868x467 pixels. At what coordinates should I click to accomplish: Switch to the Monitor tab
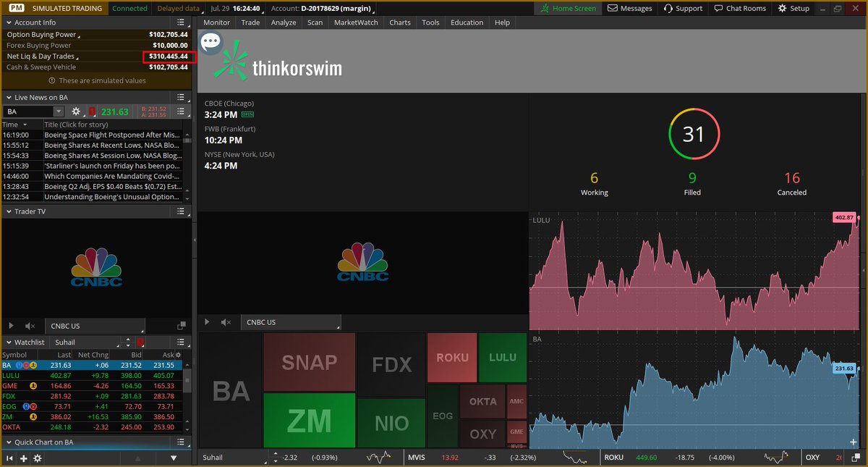click(216, 22)
